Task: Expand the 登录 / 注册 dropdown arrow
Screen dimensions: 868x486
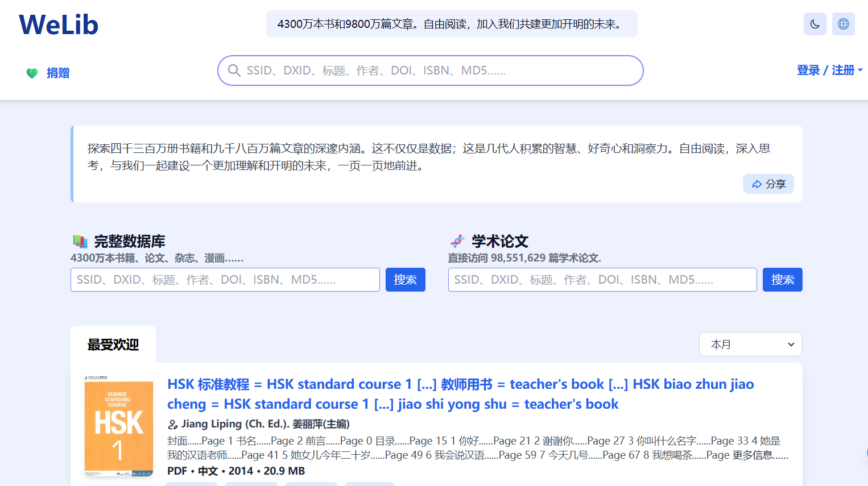Action: pyautogui.click(x=860, y=70)
